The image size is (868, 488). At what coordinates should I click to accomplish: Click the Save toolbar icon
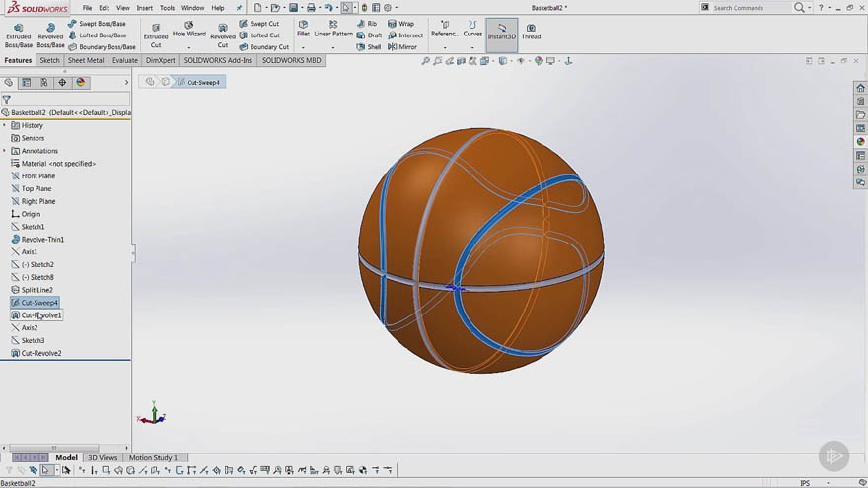tap(293, 8)
